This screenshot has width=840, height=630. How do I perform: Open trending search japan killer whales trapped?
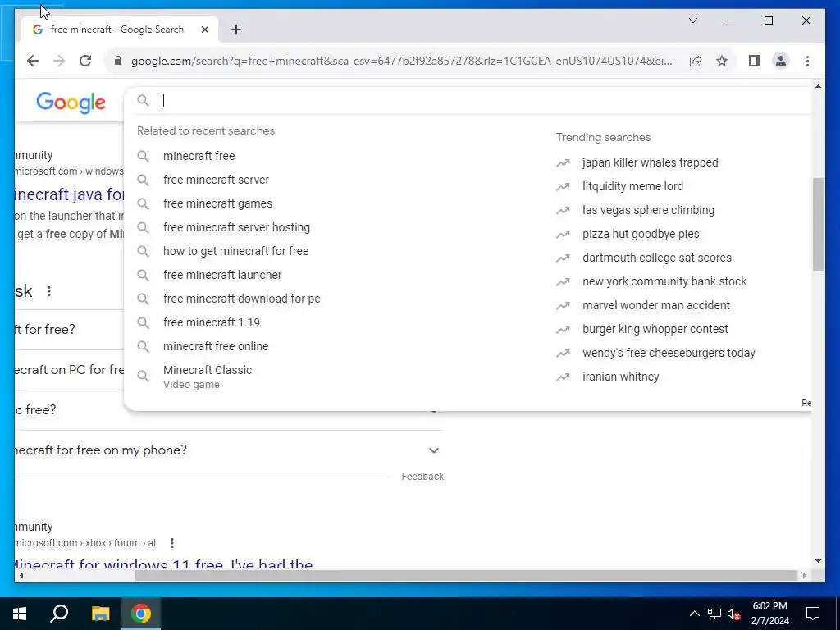coord(651,162)
